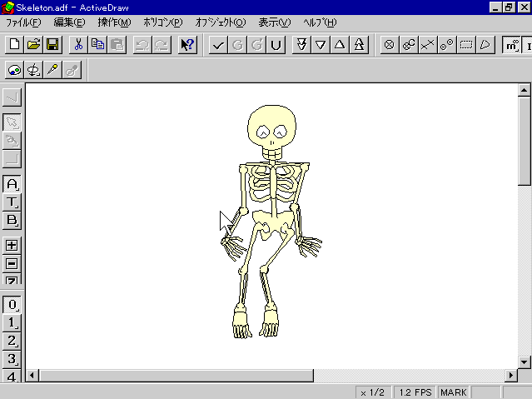Select layer button 4

(12, 376)
